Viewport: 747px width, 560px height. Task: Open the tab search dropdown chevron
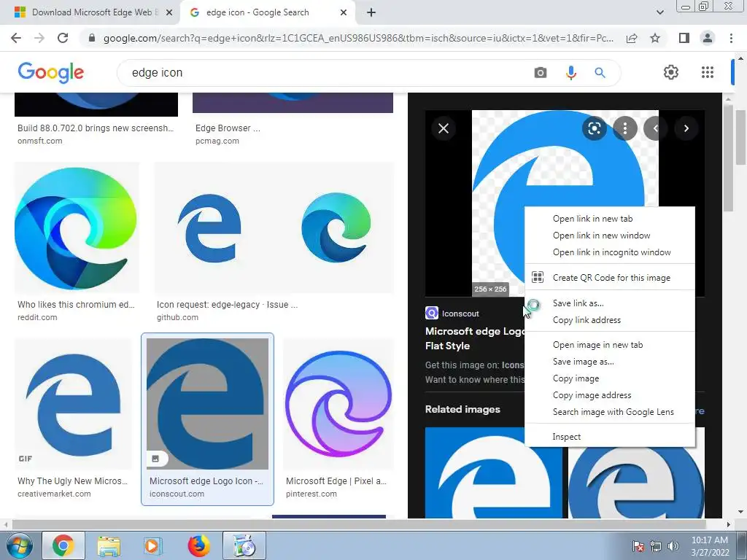tap(659, 12)
